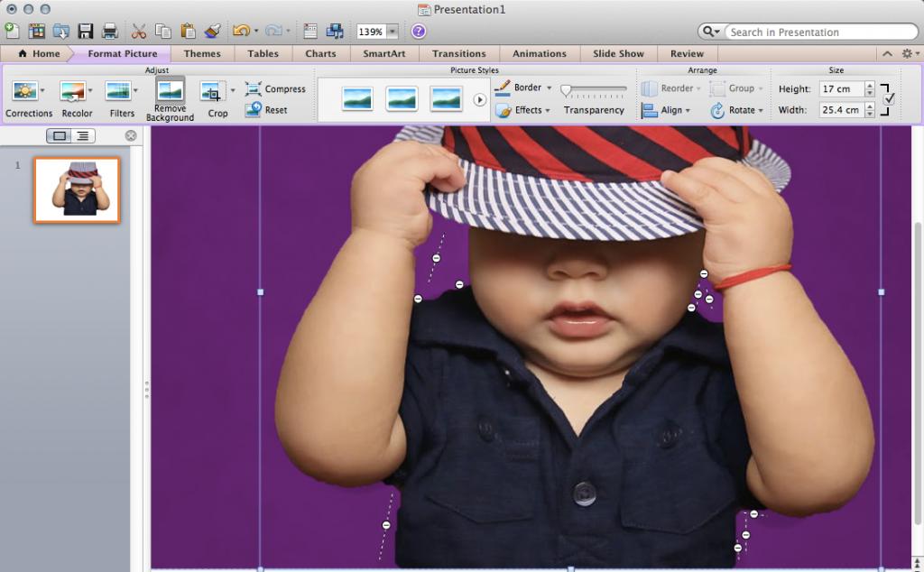
Task: Decrease the Width with the down stepper
Action: pos(870,114)
